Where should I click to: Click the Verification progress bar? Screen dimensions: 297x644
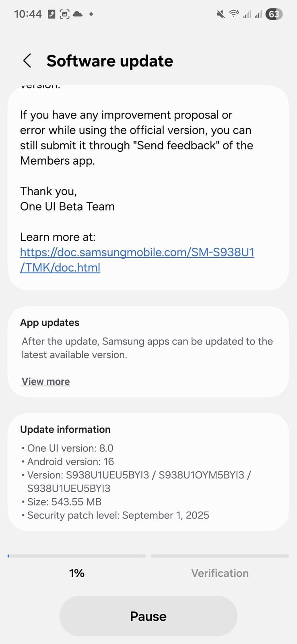[x=220, y=556]
